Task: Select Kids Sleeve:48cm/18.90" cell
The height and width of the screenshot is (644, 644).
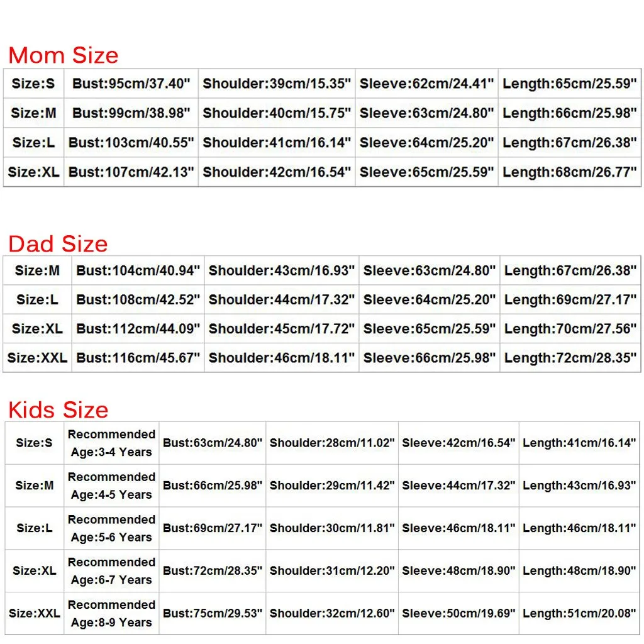Action: [x=458, y=571]
